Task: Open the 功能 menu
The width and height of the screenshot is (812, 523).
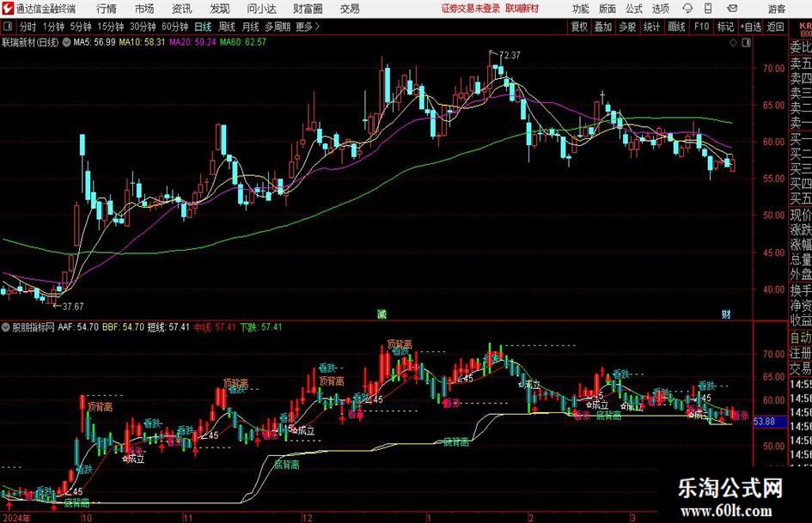Action: click(x=581, y=9)
